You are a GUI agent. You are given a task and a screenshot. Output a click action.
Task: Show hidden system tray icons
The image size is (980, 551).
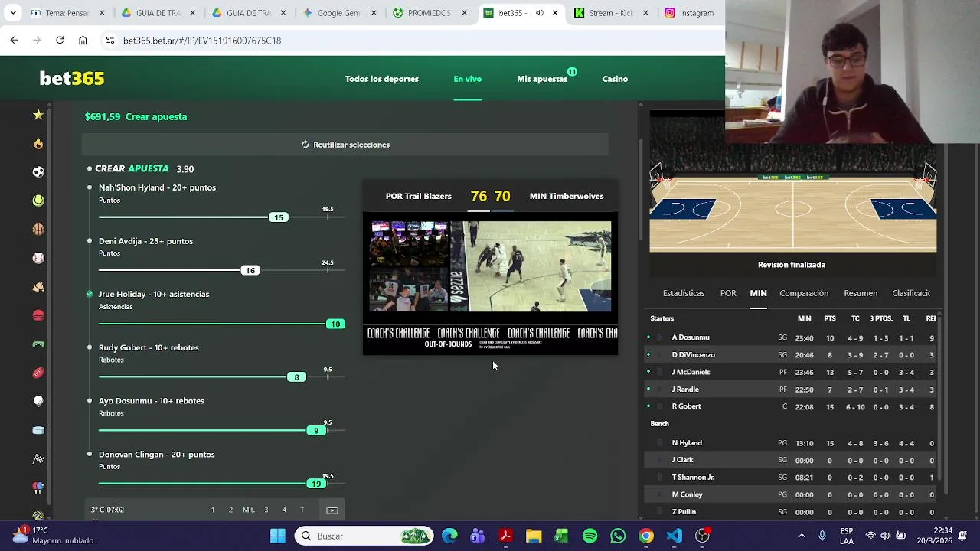pyautogui.click(x=802, y=536)
